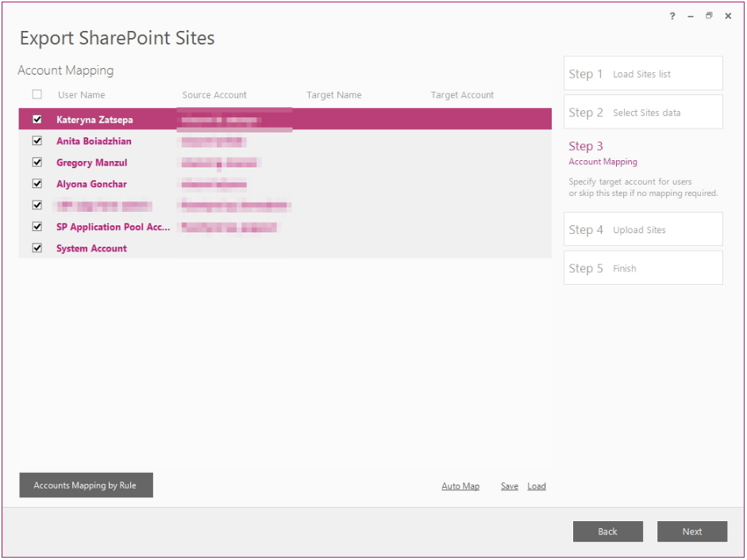The image size is (747, 560).
Task: Click Accounts Mapping by Rule button
Action: 87,485
